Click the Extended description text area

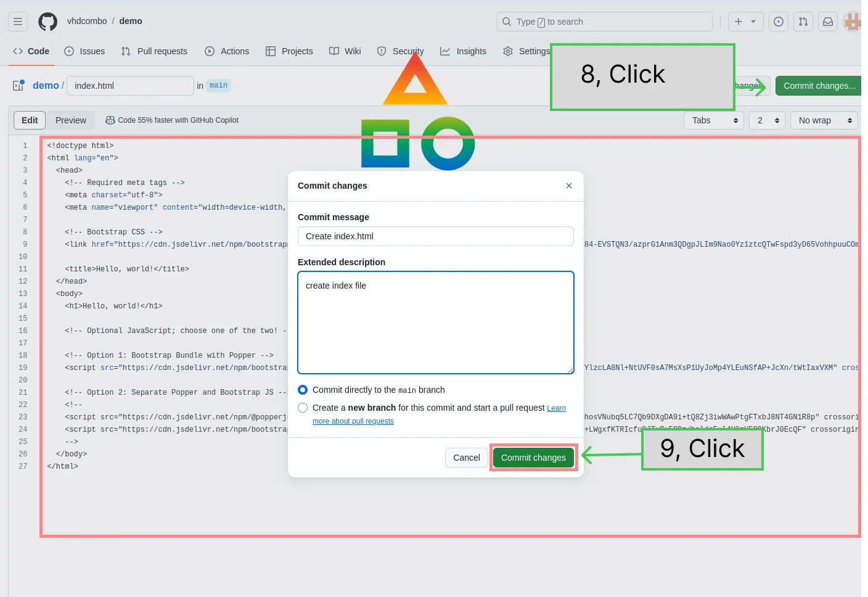point(436,323)
